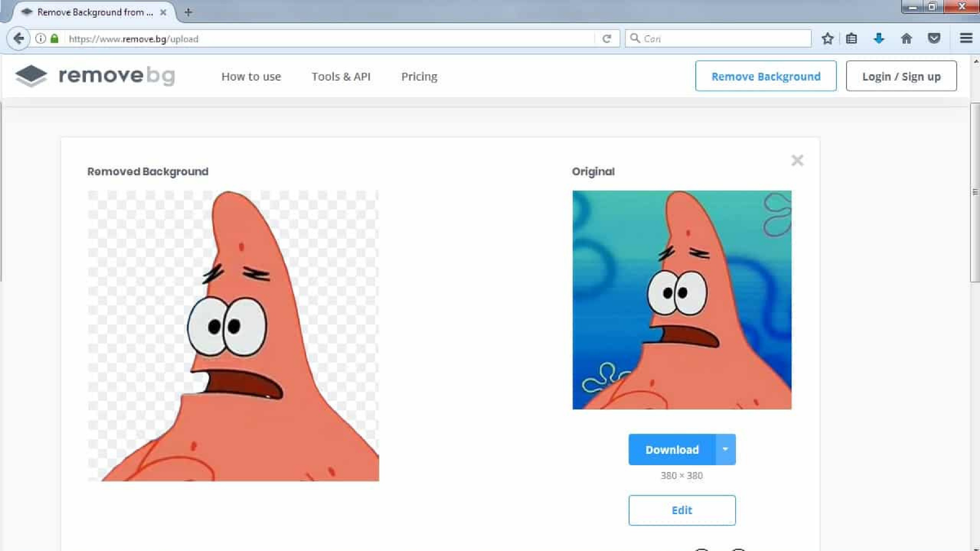Click the Original image thumbnail
Viewport: 980px width, 551px height.
681,299
